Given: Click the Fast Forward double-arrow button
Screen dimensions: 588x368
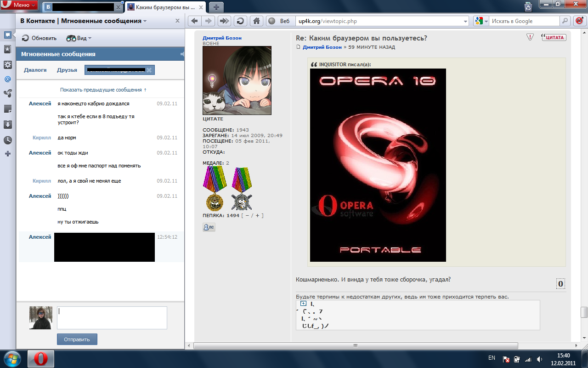Looking at the screenshot, I should [x=224, y=21].
